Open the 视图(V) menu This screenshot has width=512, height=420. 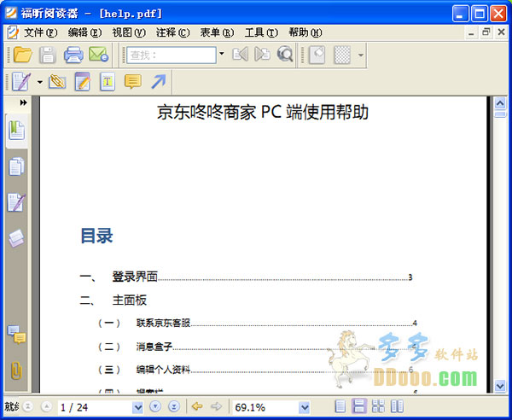[x=129, y=32]
